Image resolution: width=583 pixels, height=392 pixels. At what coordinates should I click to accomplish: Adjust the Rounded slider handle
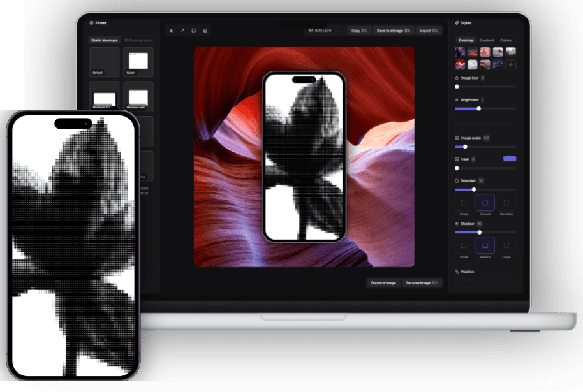[474, 189]
